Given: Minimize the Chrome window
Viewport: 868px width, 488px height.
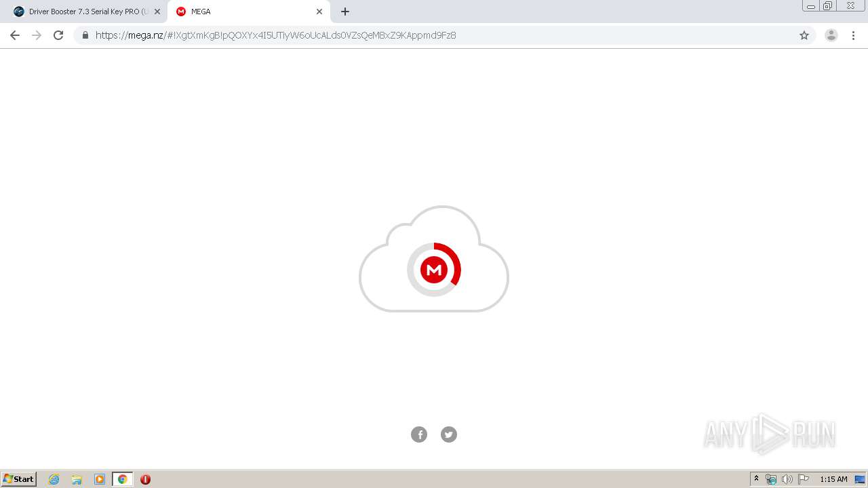Looking at the screenshot, I should coord(811,5).
